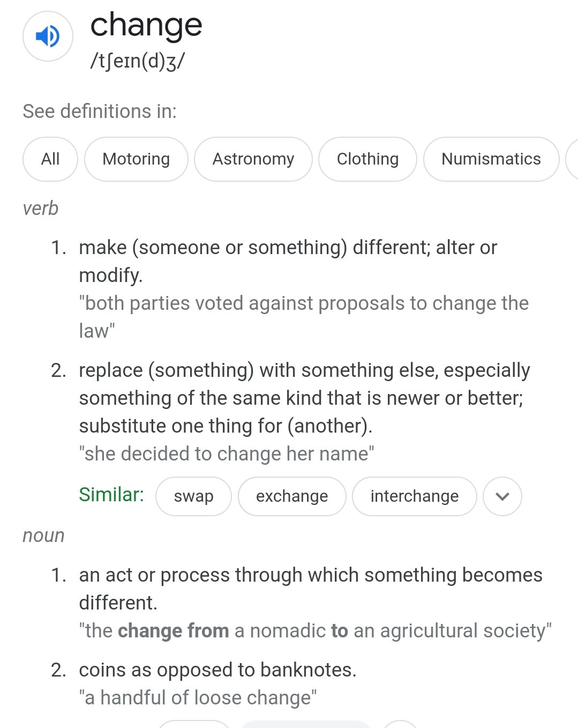Open the similar word interchange
Image resolution: width=578 pixels, height=728 pixels.
pos(415,496)
